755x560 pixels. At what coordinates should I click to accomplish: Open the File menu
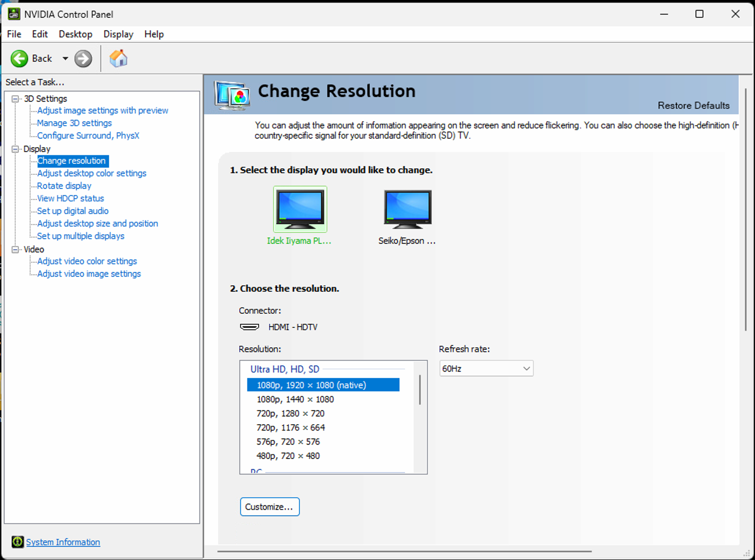(x=14, y=34)
